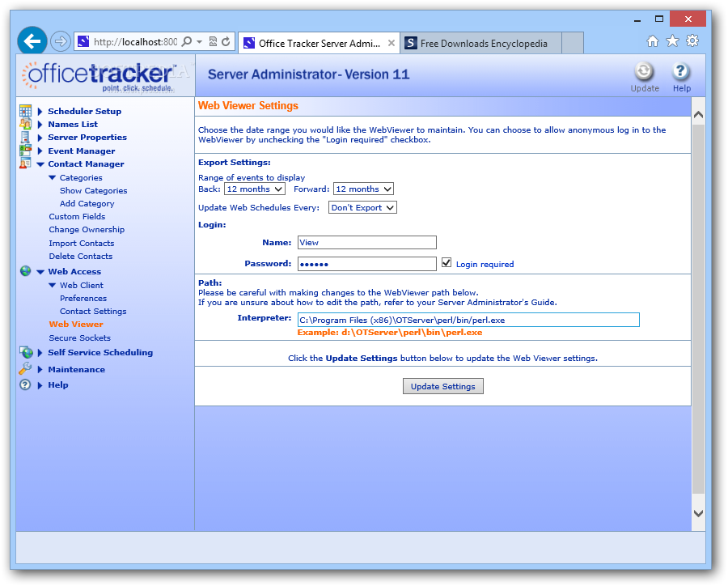The width and height of the screenshot is (728, 586).
Task: Collapse the Categories subtree arrow
Action: [x=52, y=177]
